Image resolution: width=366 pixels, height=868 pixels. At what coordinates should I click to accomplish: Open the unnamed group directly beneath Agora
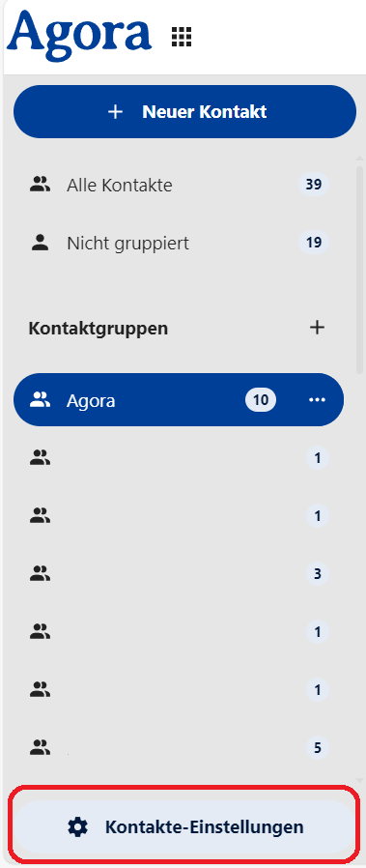point(179,458)
